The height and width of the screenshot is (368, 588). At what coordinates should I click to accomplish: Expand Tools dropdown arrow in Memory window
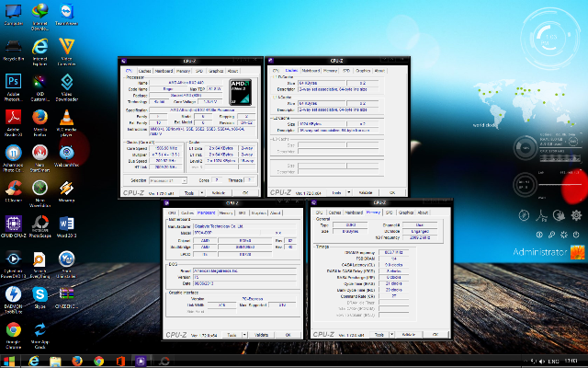(392, 334)
